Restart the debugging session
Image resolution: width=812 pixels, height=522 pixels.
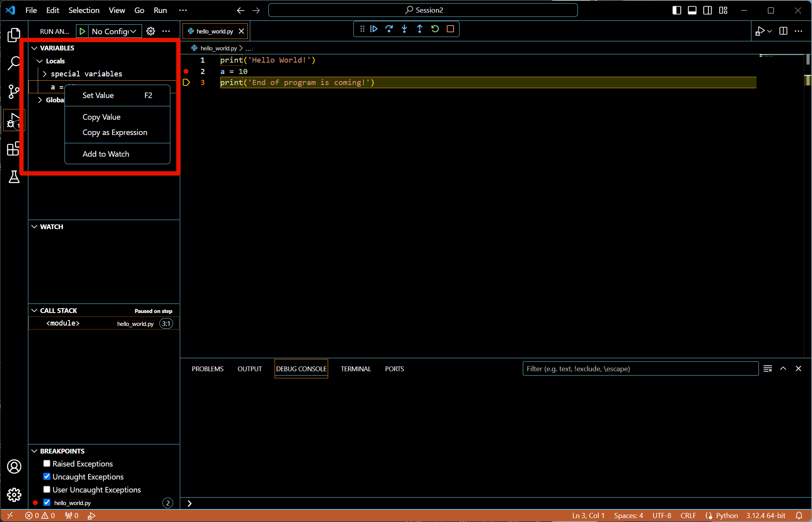pyautogui.click(x=435, y=29)
